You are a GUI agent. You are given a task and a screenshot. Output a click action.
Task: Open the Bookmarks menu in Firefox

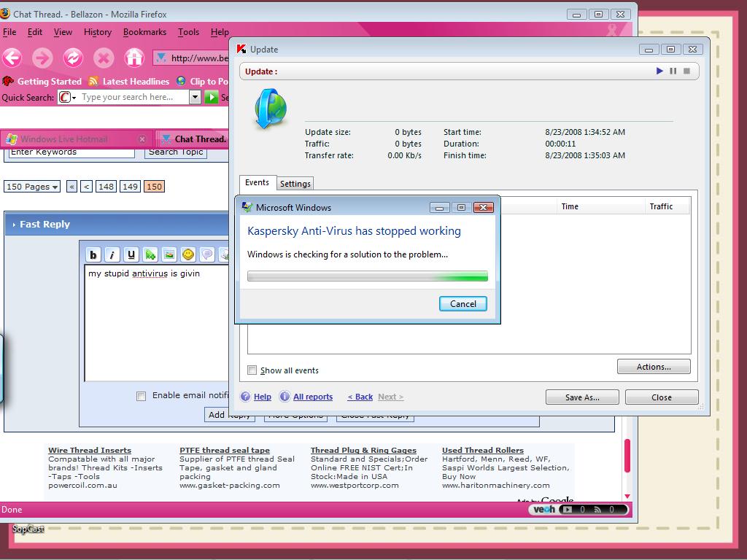tap(145, 32)
